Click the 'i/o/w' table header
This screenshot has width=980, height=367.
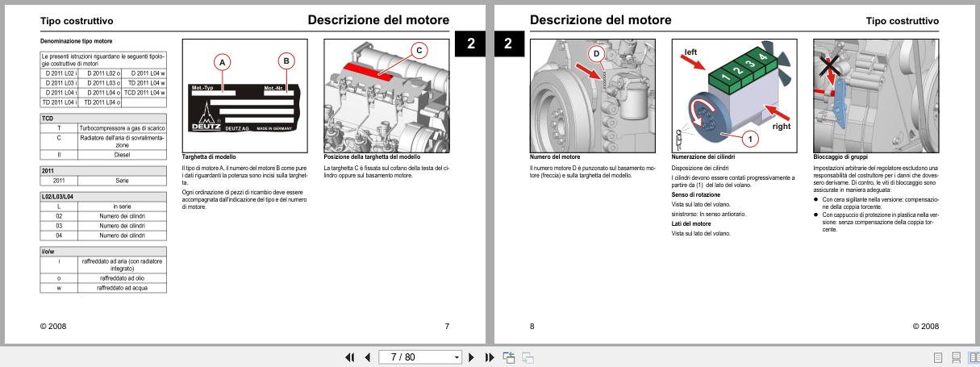pos(103,252)
